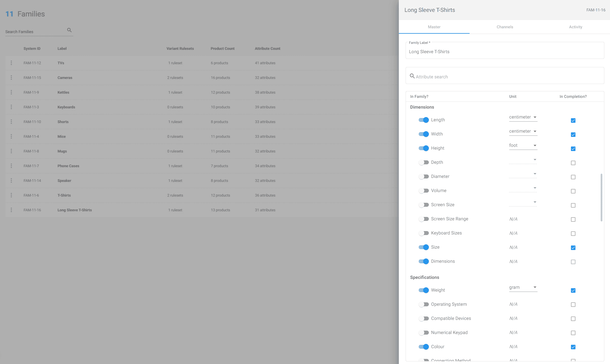The width and height of the screenshot is (610, 364).
Task: Enable Numerical Keypad toggle
Action: click(424, 333)
